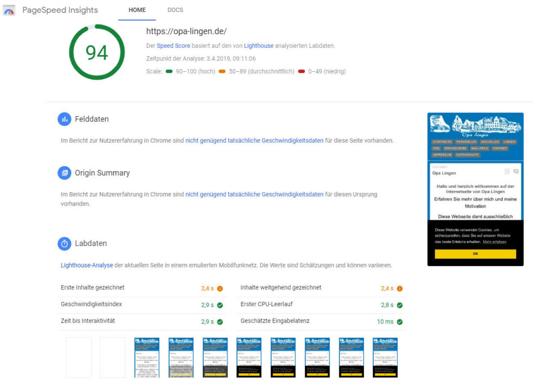Click green check icon for Erster CPU-Leerlauf
The height and width of the screenshot is (392, 533).
(400, 305)
